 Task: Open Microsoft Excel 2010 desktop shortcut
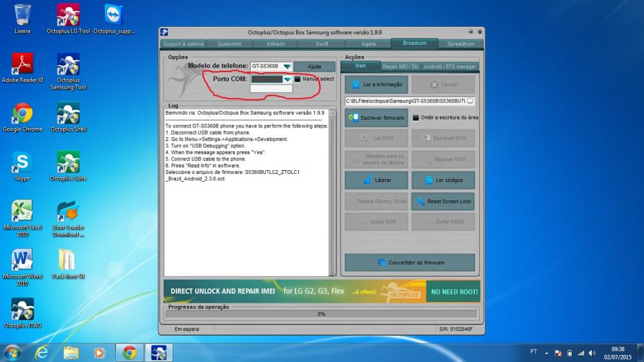tap(22, 218)
